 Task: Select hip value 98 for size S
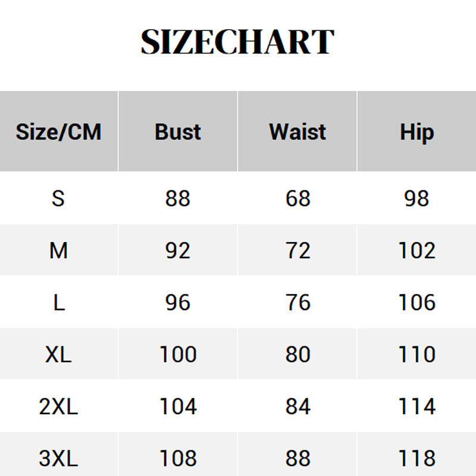416,198
